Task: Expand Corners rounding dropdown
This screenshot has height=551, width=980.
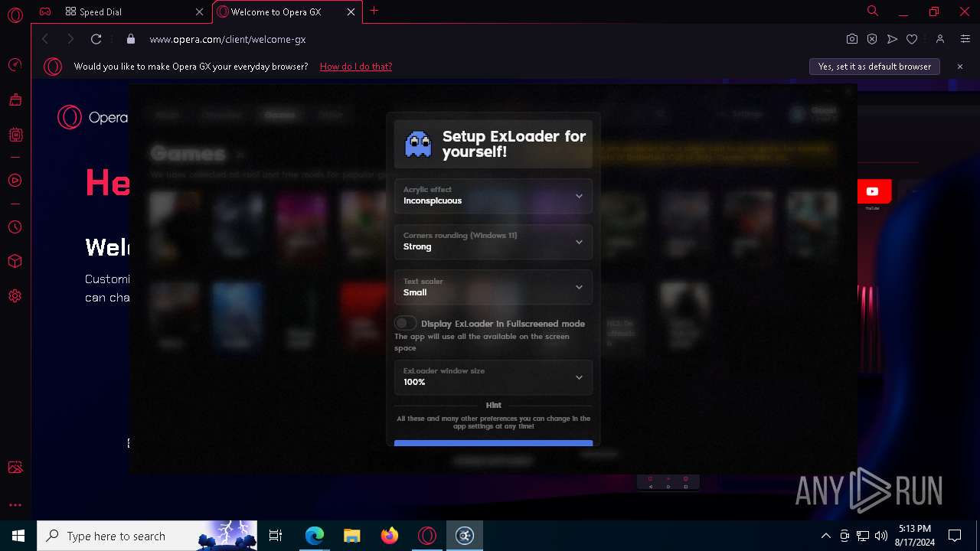Action: (493, 242)
